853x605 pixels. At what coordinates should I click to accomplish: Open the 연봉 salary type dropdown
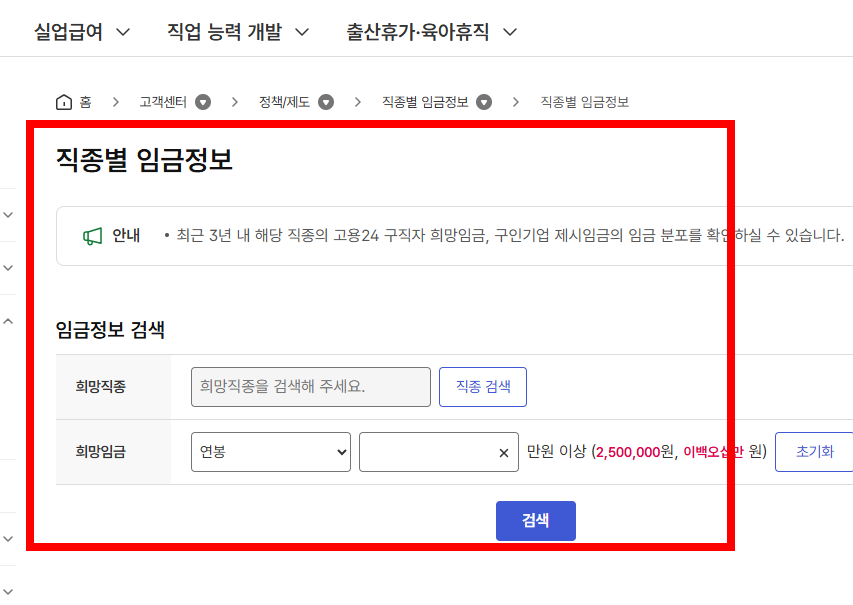point(270,452)
